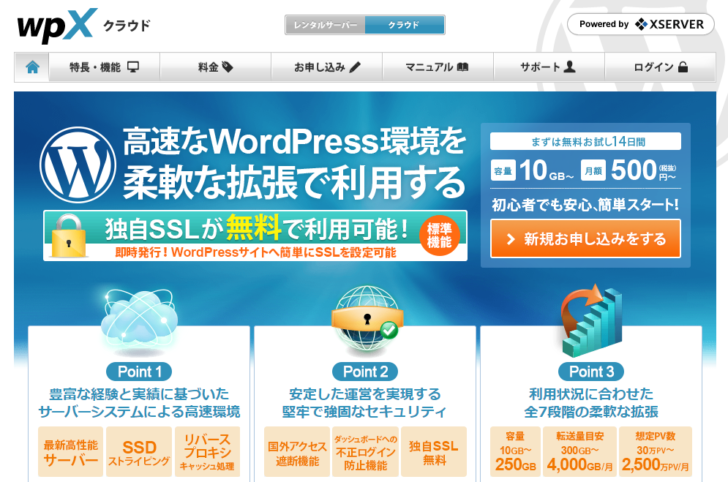Click the monitor icon beside 特長・機能

pyautogui.click(x=133, y=67)
